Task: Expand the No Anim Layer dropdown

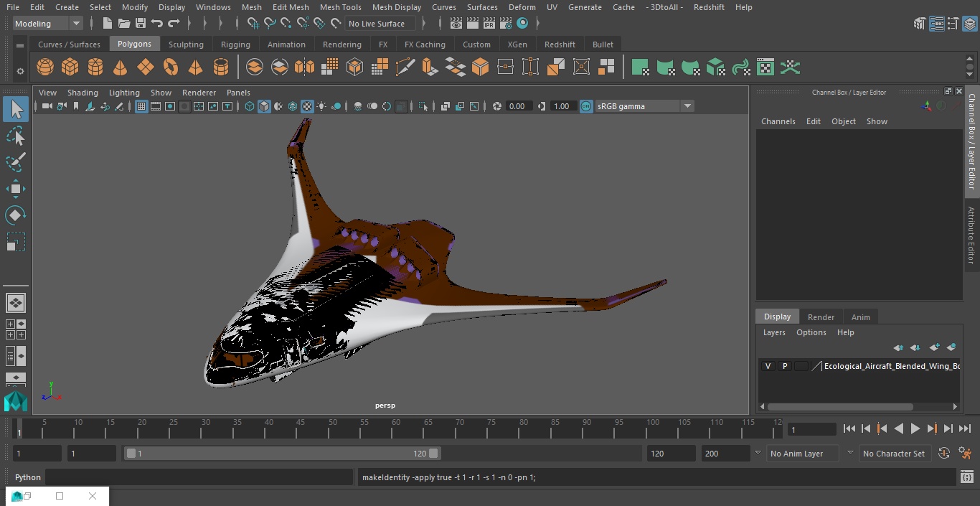Action: click(x=757, y=453)
